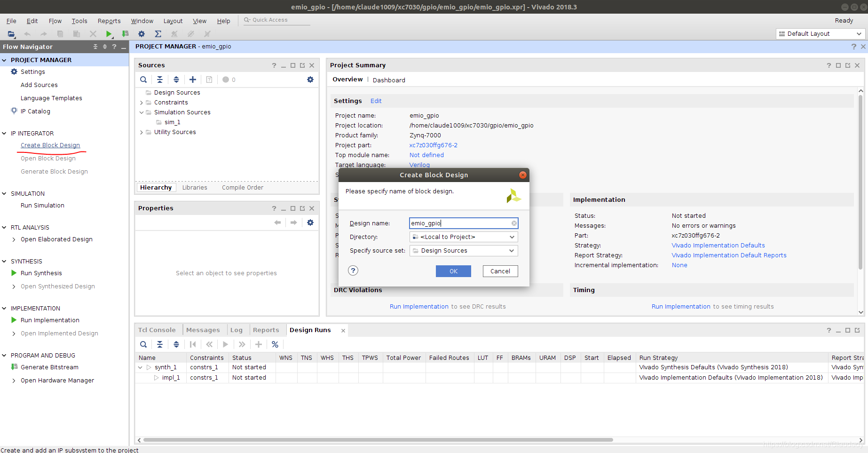This screenshot has width=868, height=453.
Task: Open the Specify source set dropdown
Action: (464, 251)
